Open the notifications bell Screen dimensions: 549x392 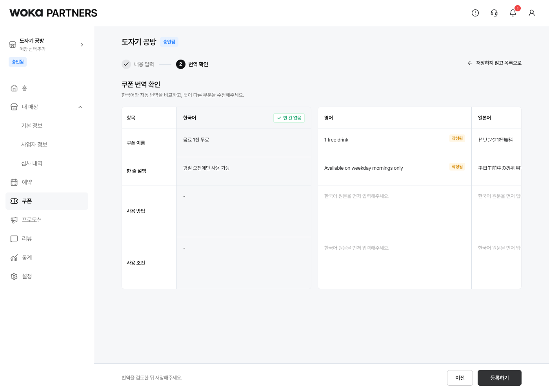(513, 13)
